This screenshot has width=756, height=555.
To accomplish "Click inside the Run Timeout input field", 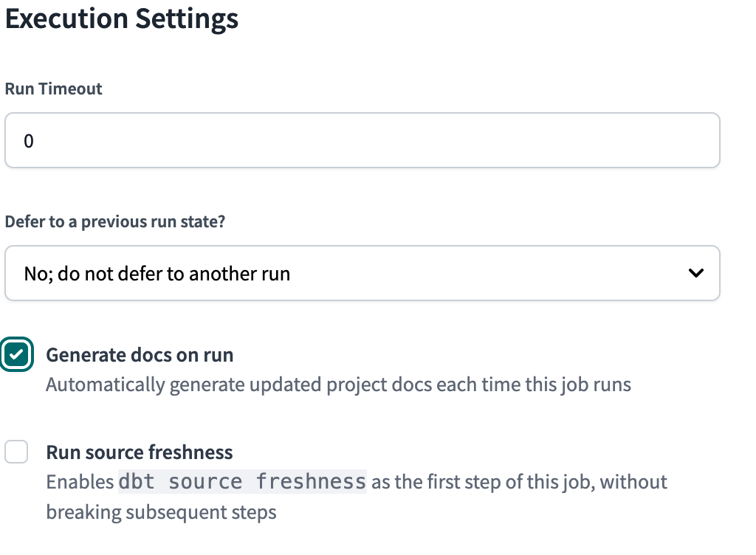I will pyautogui.click(x=362, y=140).
